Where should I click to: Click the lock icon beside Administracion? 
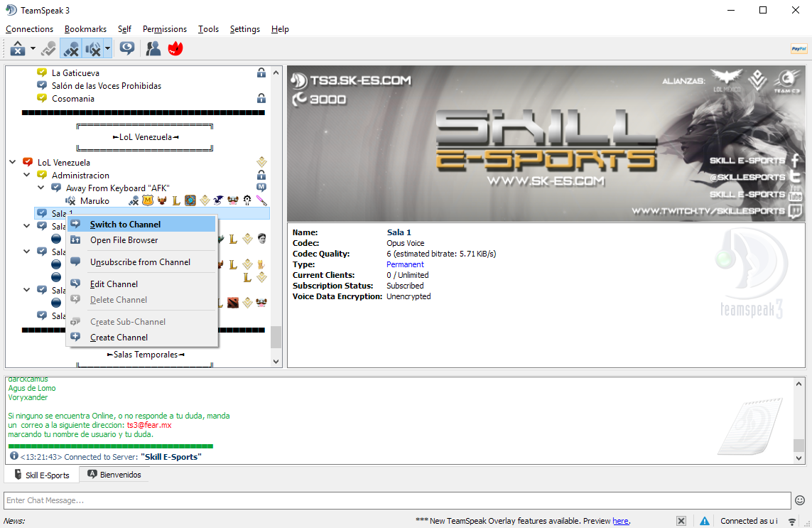pos(261,175)
